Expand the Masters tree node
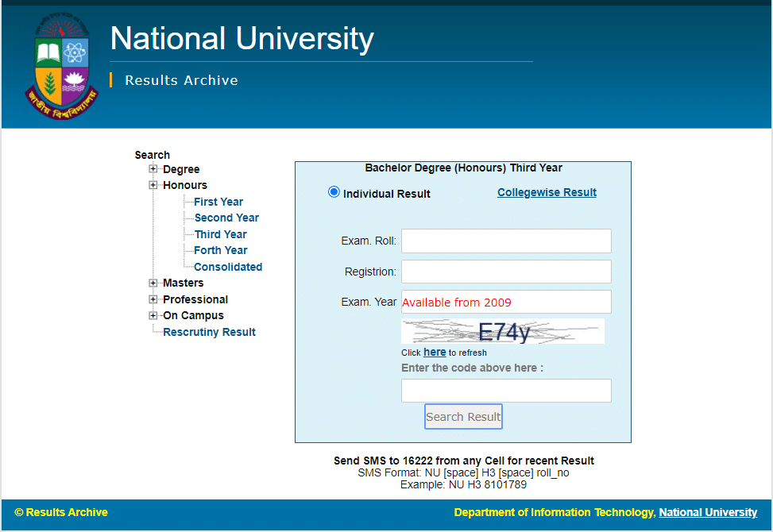773x532 pixels. pos(153,283)
